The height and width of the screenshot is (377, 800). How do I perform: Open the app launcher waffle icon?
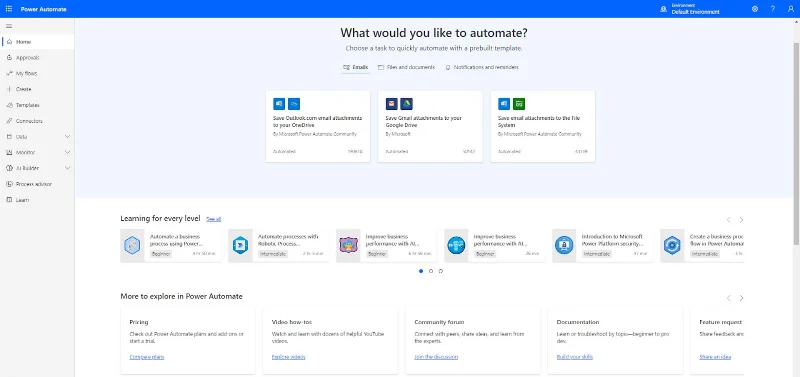(9, 9)
